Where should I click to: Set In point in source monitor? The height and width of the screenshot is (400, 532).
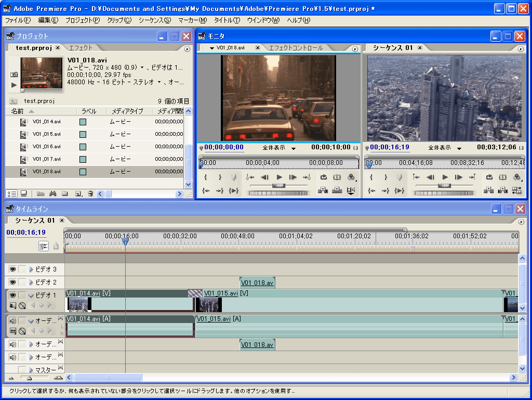click(x=205, y=177)
